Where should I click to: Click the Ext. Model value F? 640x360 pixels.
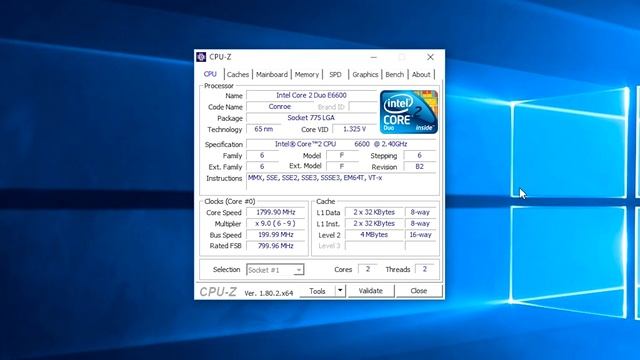[x=342, y=167]
